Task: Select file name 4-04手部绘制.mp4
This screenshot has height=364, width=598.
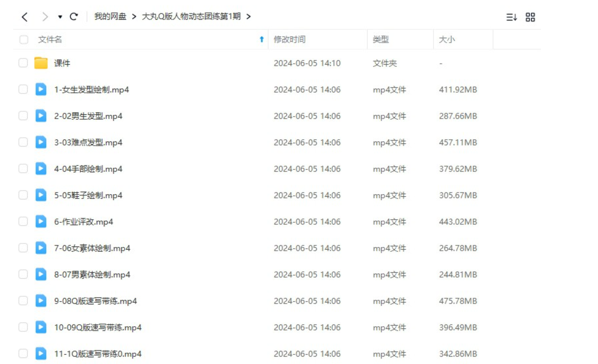Action: [88, 169]
